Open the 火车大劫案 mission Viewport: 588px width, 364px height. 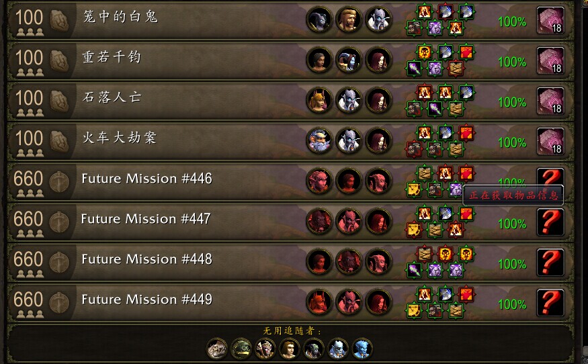pyautogui.click(x=290, y=141)
